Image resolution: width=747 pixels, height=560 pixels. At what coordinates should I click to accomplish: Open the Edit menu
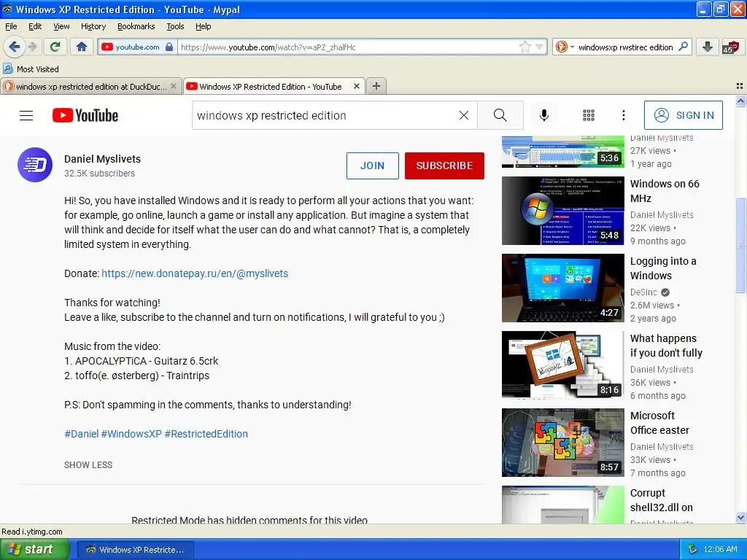pyautogui.click(x=35, y=26)
